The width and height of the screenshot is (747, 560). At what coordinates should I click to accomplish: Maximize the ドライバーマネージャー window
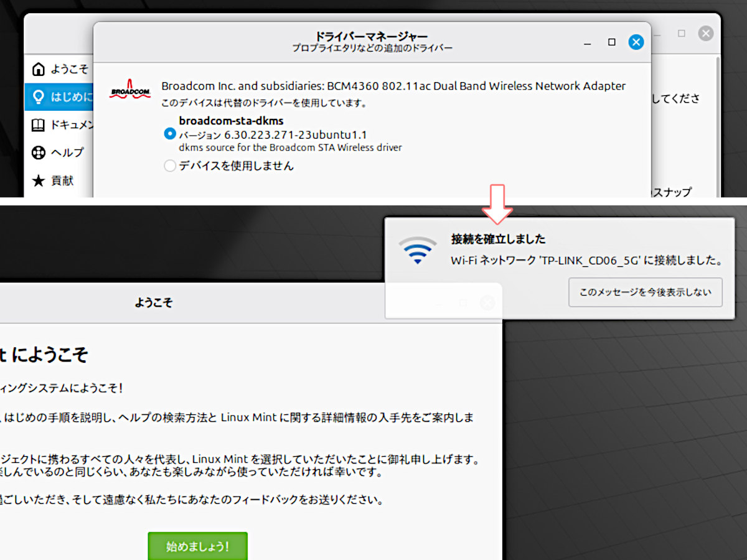click(x=611, y=42)
